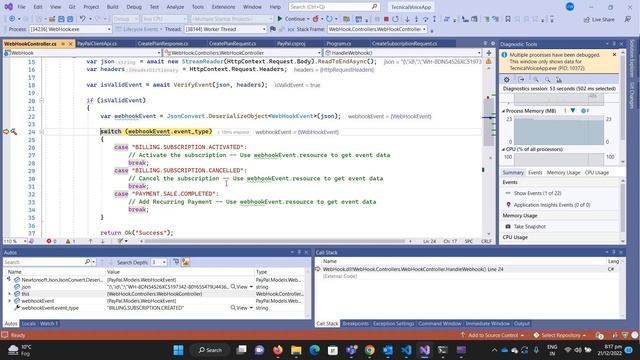Open the Process dropdown showing WebHook.exe

pos(70,29)
